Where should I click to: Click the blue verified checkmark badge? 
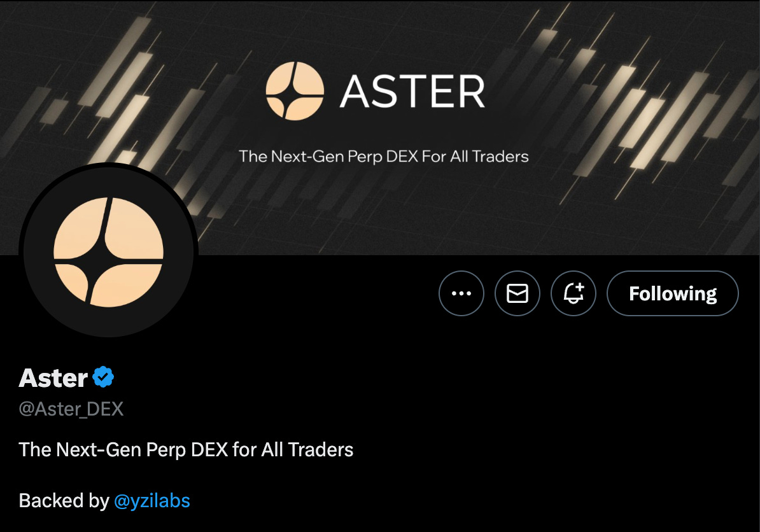point(103,377)
